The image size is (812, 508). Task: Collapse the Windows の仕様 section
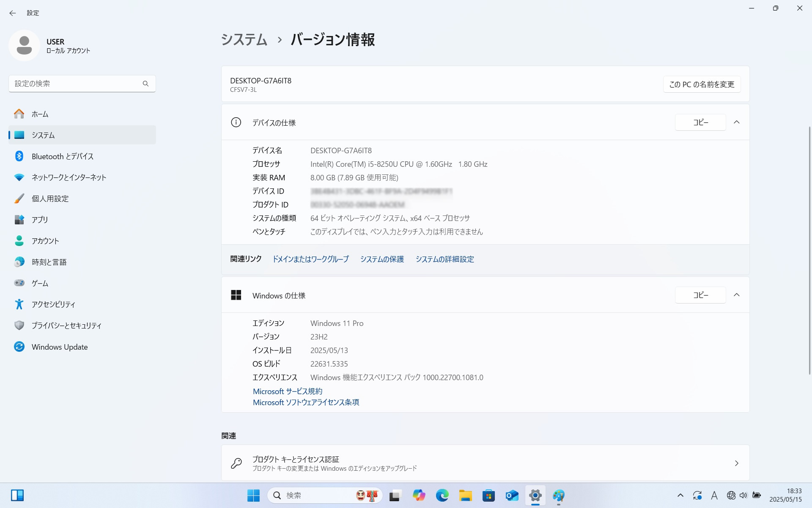[x=736, y=295]
